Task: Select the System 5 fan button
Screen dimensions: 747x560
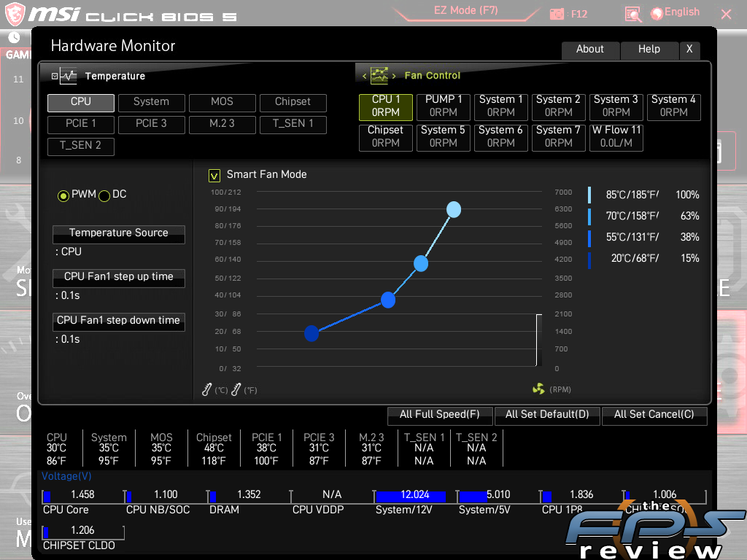Action: coord(444,138)
